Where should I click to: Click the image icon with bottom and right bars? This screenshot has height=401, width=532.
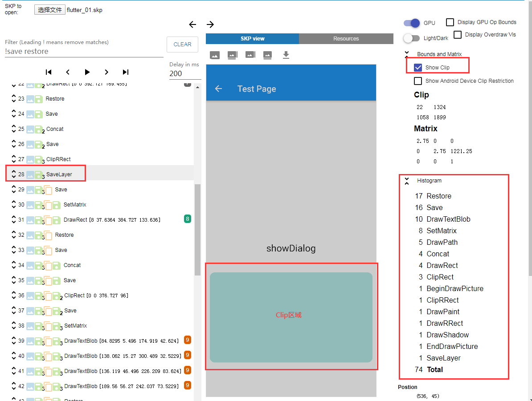click(233, 55)
